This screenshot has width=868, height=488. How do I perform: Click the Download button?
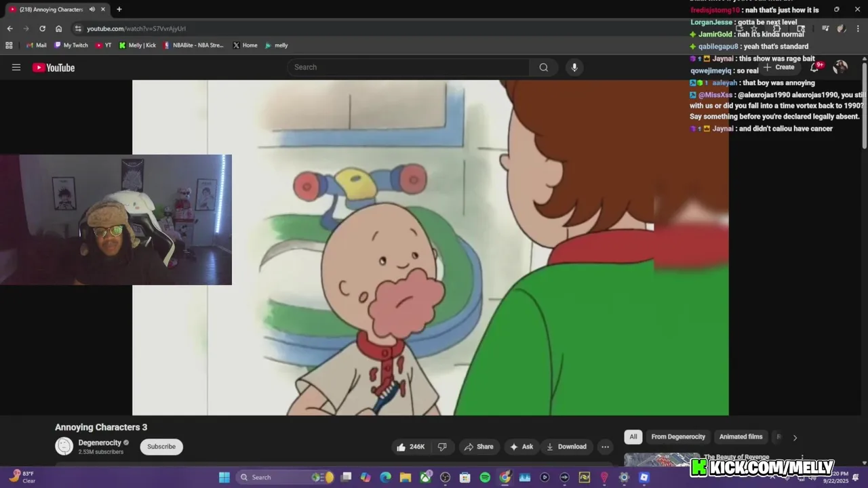tap(566, 447)
